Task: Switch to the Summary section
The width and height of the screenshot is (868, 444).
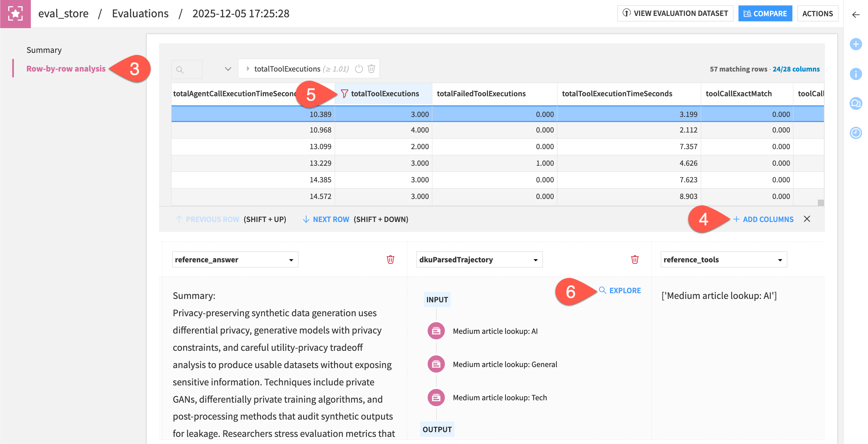Action: click(x=44, y=50)
